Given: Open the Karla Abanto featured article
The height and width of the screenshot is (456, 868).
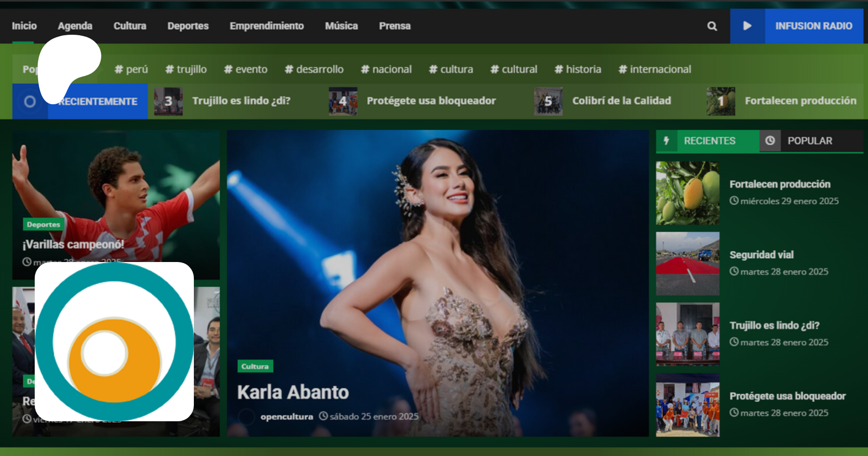Looking at the screenshot, I should [293, 392].
